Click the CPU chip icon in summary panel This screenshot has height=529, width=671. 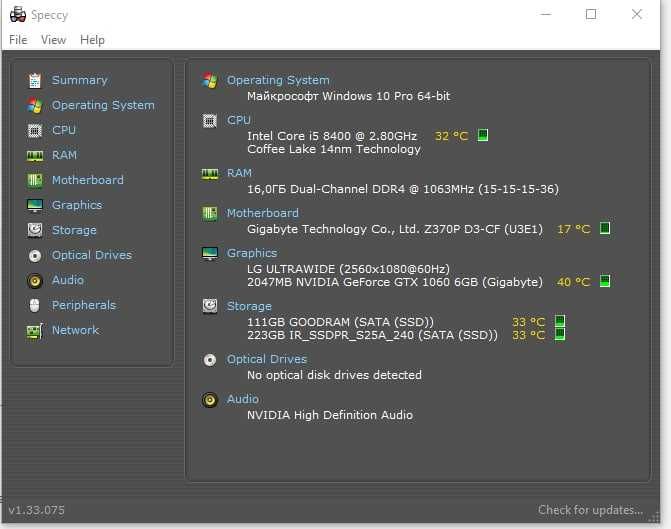click(x=210, y=121)
